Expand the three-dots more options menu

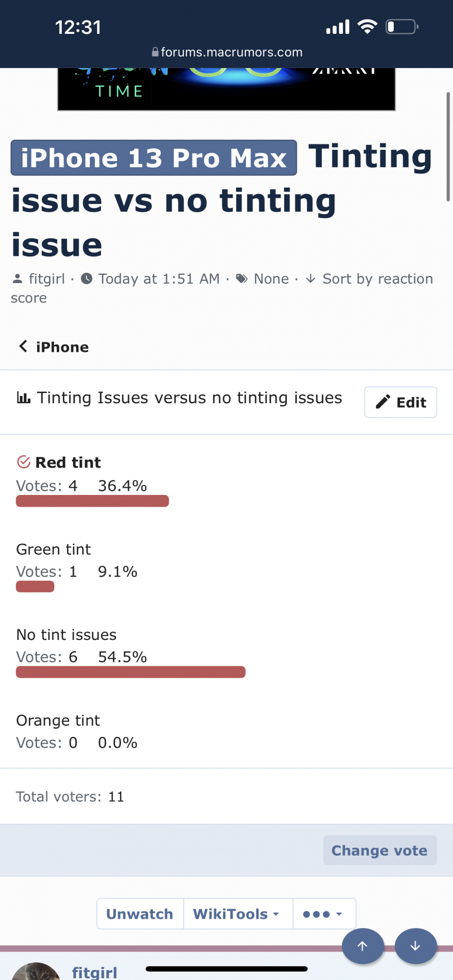(x=323, y=914)
